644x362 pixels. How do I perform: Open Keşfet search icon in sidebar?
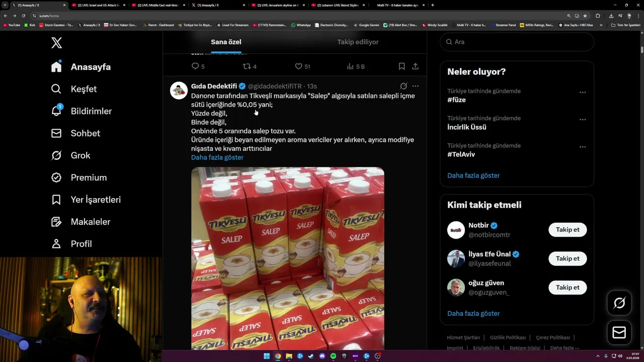[x=56, y=89]
